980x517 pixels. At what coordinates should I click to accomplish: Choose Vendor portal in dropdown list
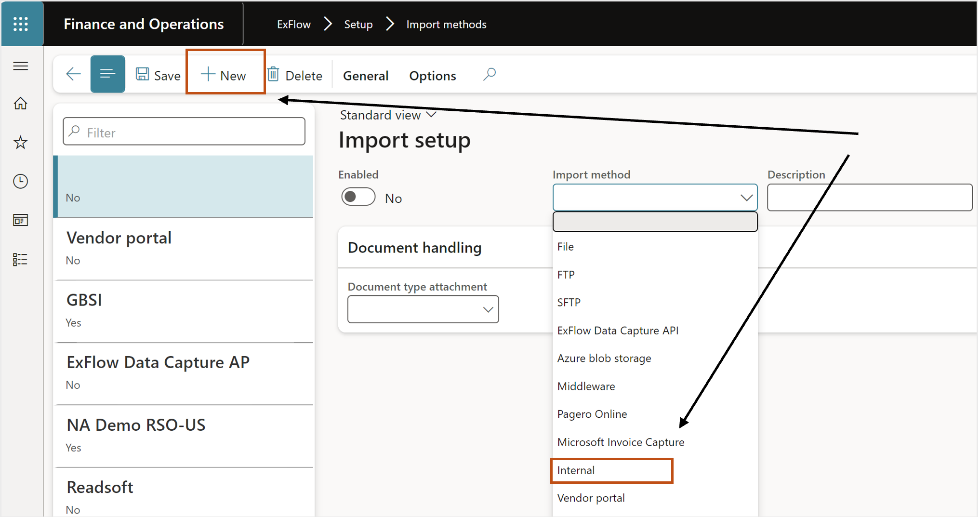pyautogui.click(x=655, y=498)
